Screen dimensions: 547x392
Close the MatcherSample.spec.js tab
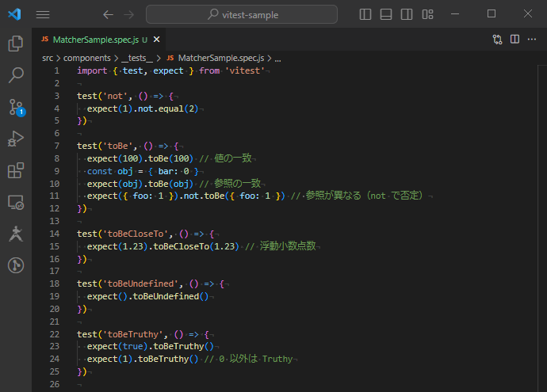coord(157,40)
